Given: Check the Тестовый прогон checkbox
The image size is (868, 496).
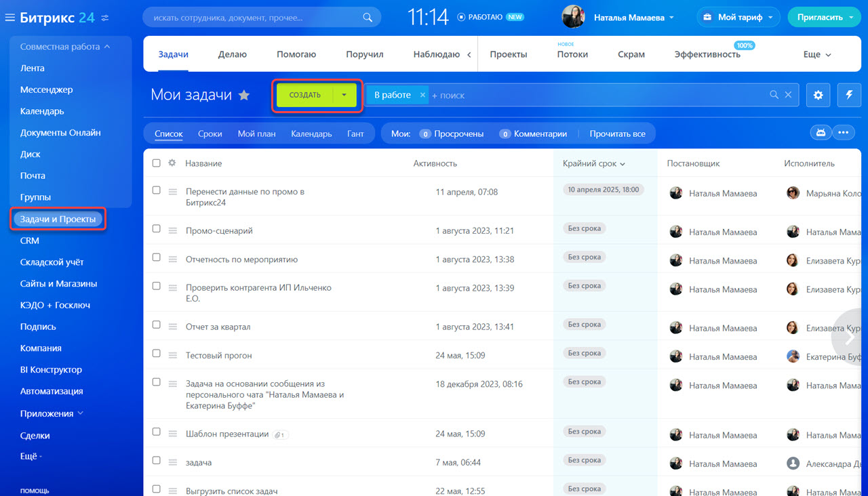Looking at the screenshot, I should pos(157,354).
